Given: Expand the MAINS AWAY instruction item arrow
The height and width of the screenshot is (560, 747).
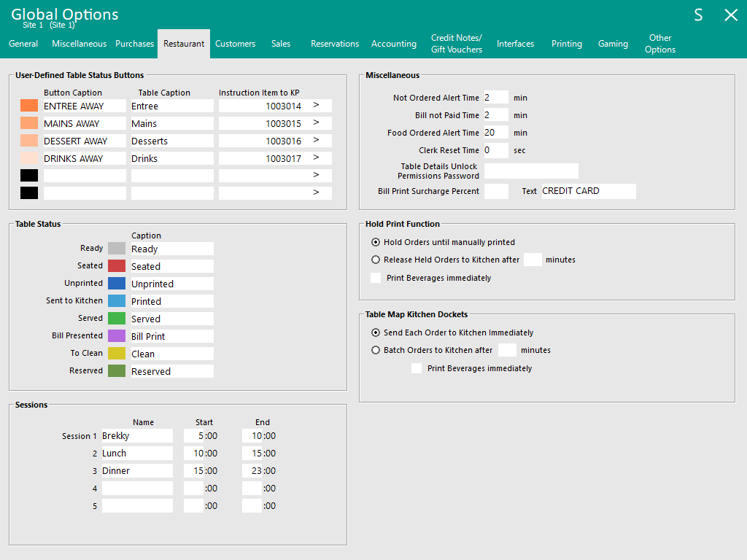Looking at the screenshot, I should point(317,123).
